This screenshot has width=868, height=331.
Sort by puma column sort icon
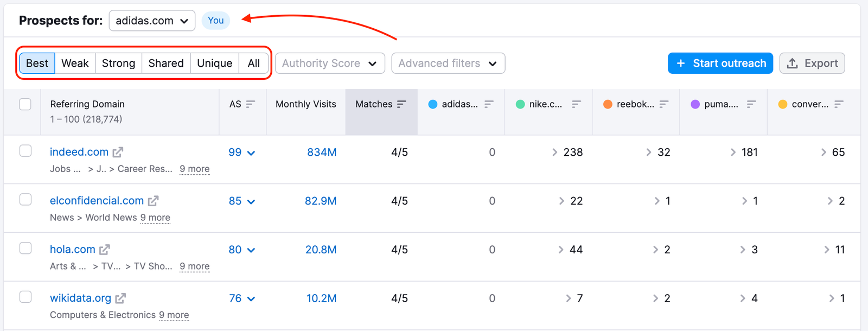click(751, 104)
